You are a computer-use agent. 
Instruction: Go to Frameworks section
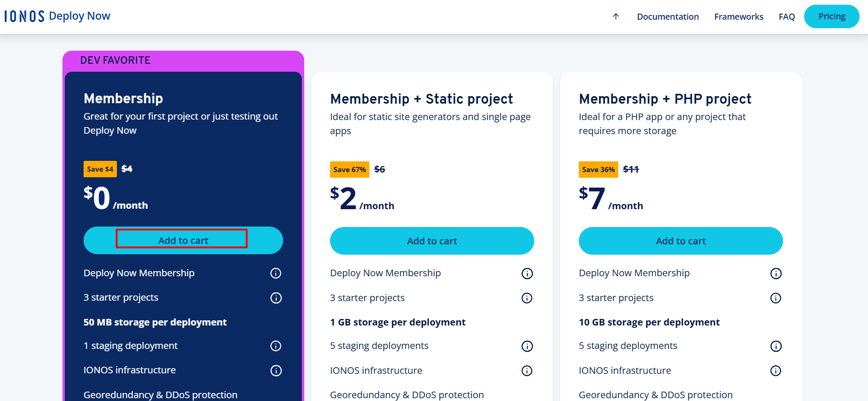pyautogui.click(x=738, y=16)
